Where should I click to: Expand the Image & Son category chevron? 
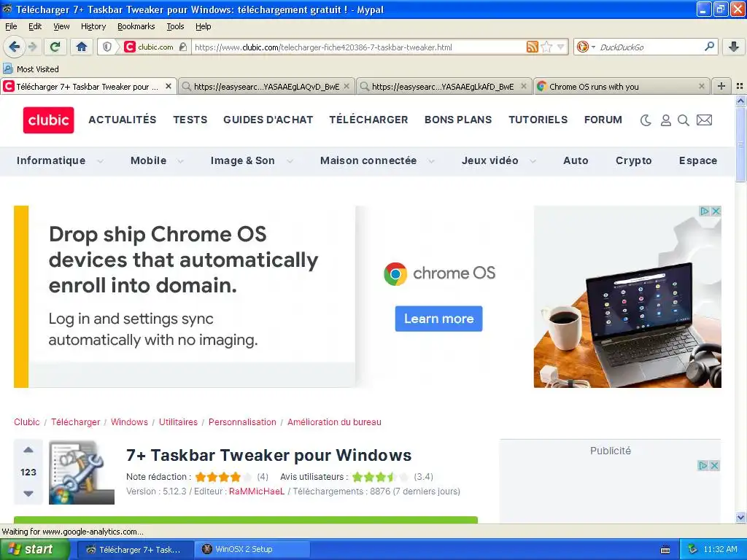tap(289, 161)
